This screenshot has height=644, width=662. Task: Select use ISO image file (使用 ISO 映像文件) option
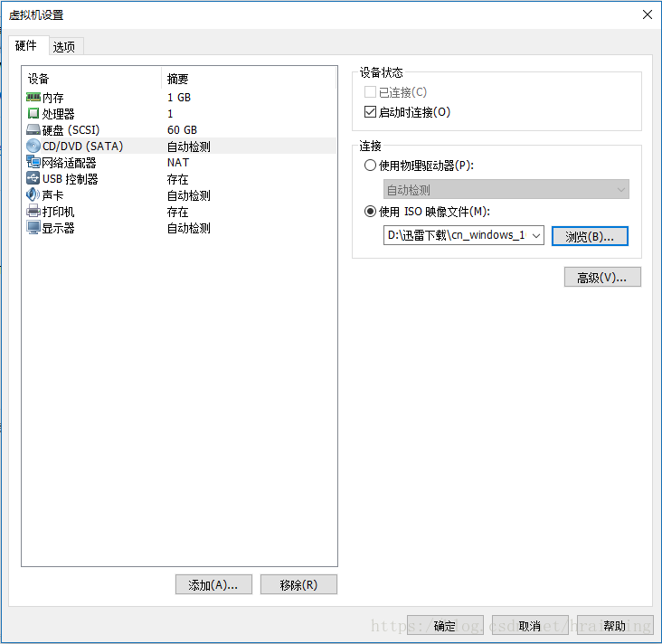[x=370, y=212]
